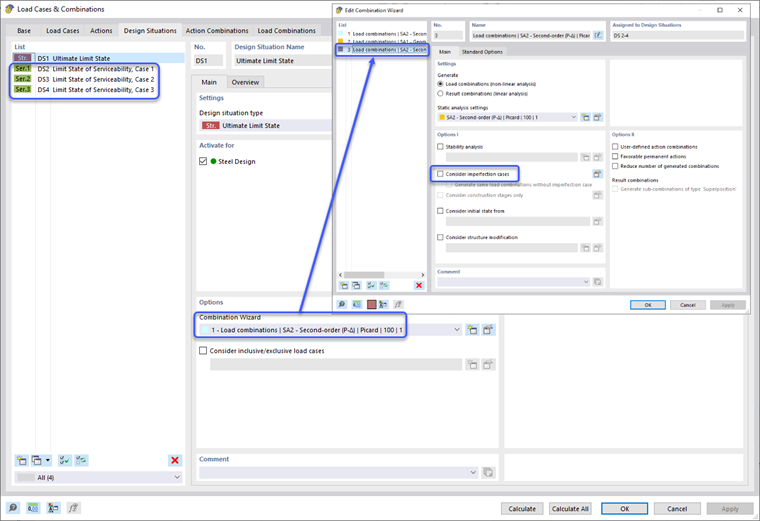This screenshot has height=521, width=760.
Task: Uncheck Steel Design activation checkbox
Action: (x=203, y=161)
